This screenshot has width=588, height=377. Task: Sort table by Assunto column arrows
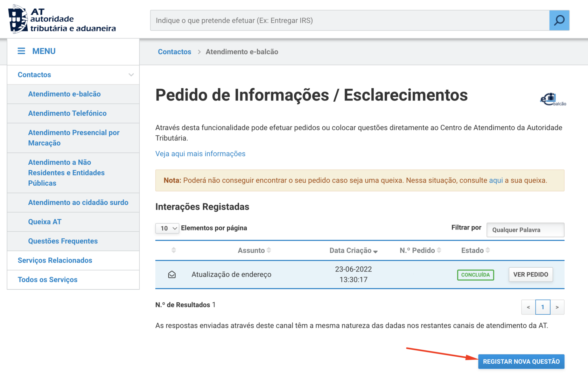[269, 251]
